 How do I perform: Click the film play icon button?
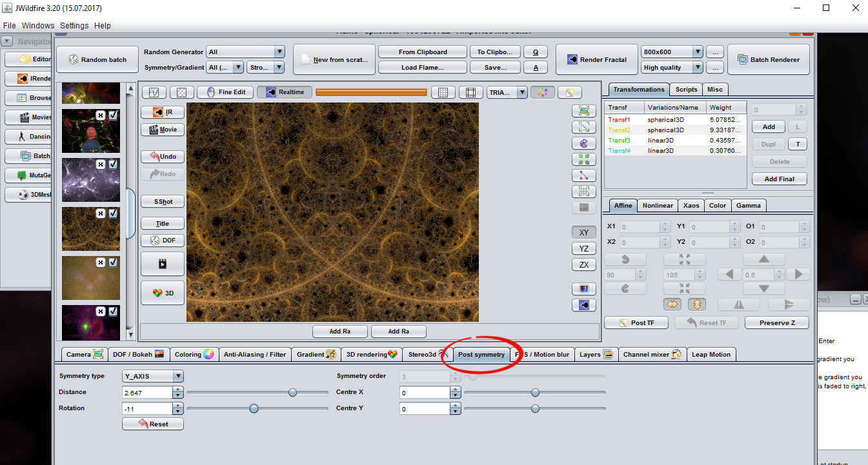[x=163, y=264]
